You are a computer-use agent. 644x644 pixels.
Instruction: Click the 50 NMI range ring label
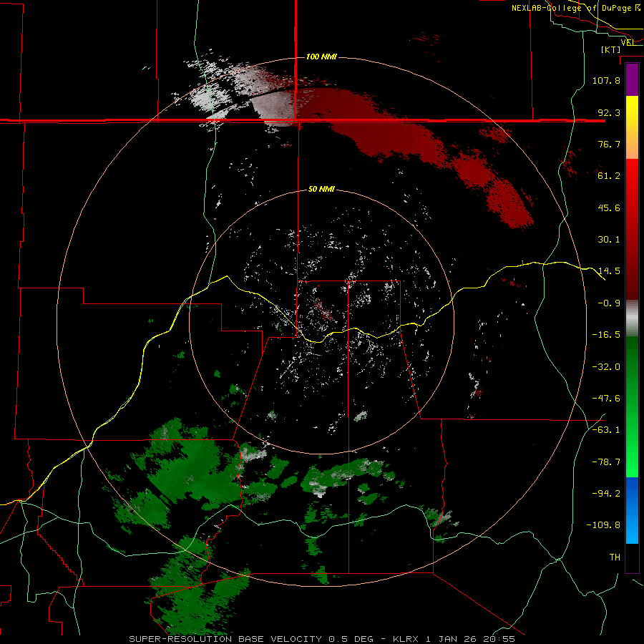321,189
